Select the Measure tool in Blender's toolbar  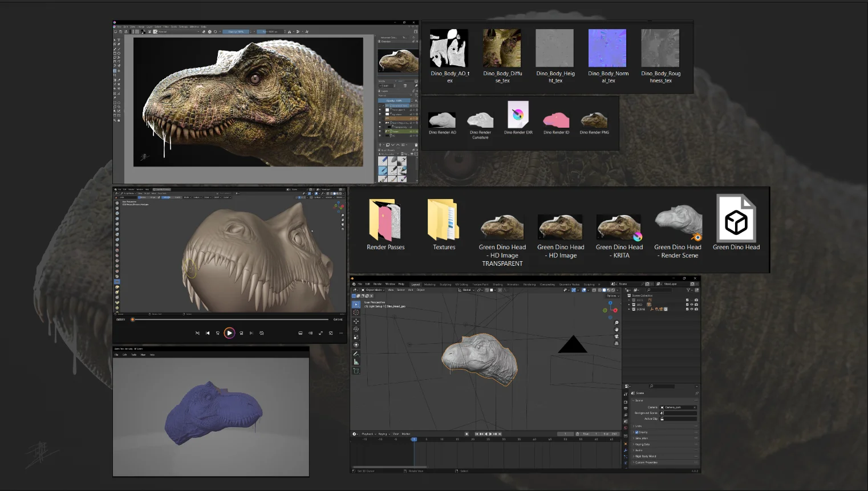coord(356,361)
